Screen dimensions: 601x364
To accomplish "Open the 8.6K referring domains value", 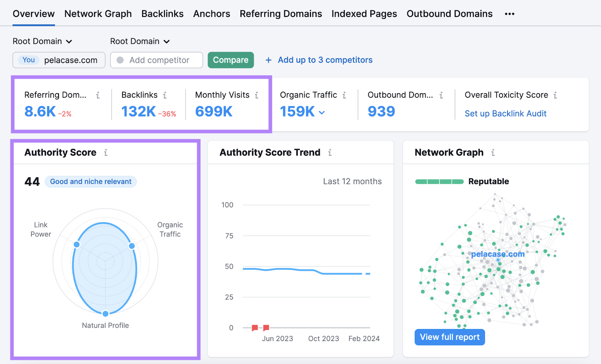I will (x=40, y=112).
